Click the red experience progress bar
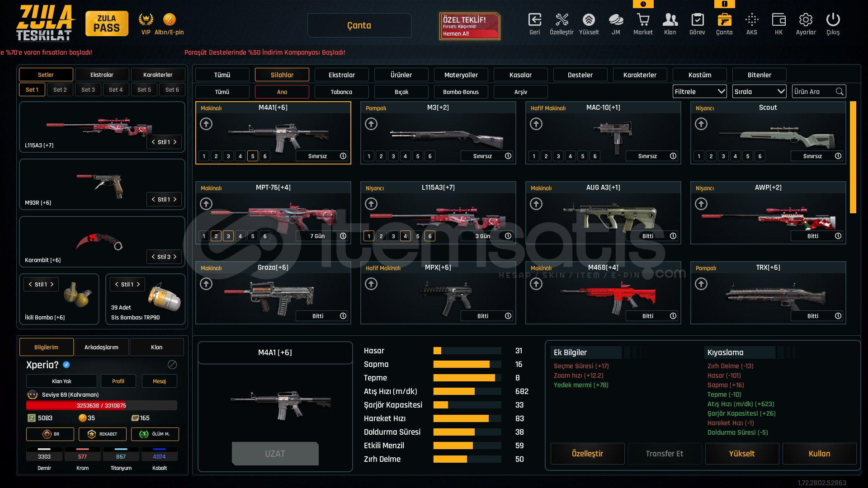 [102, 406]
